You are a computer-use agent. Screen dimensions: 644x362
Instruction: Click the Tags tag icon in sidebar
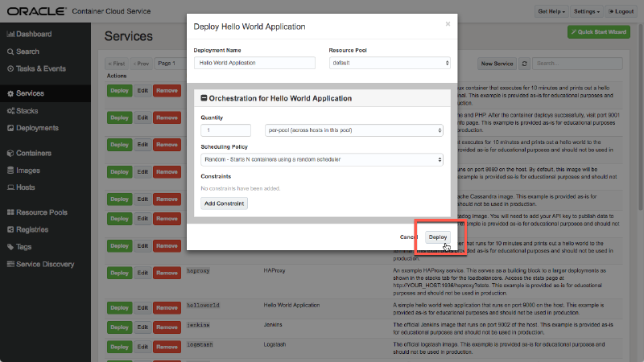[x=10, y=247]
